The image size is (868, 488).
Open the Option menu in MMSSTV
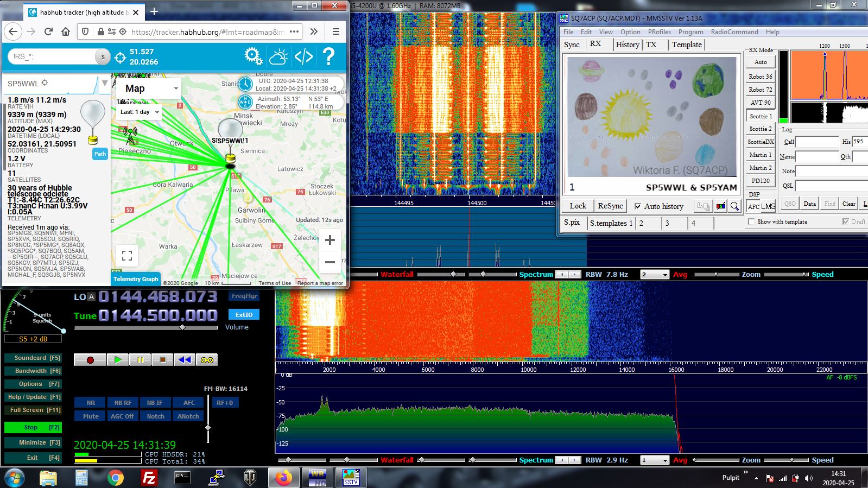(x=630, y=32)
